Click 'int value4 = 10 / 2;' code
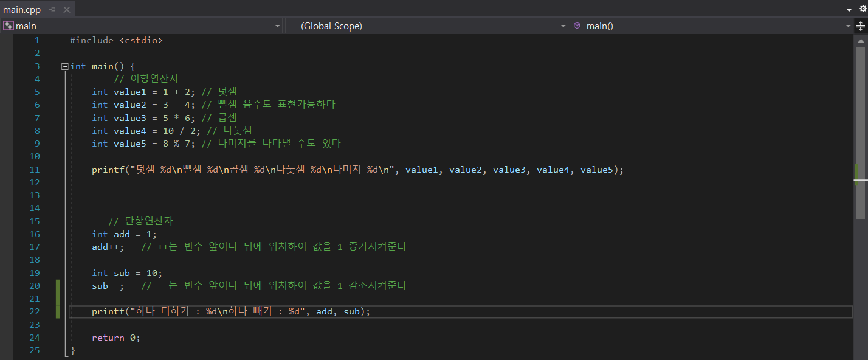This screenshot has width=868, height=360. (x=146, y=131)
